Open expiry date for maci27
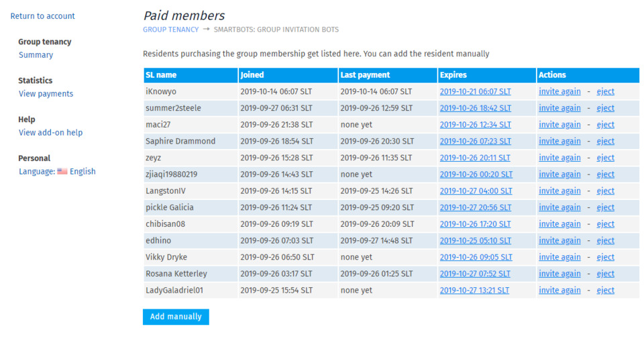Image resolution: width=644 pixels, height=349 pixels. click(475, 125)
